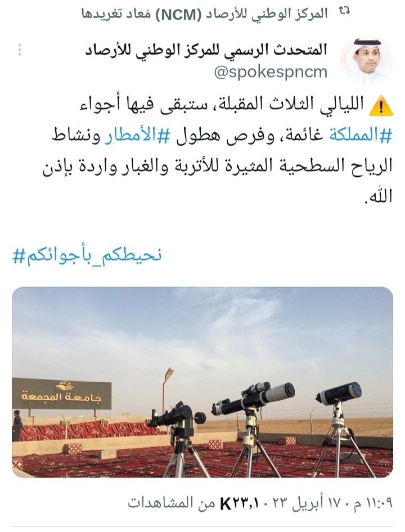Screen dimensions: 405x532
Task: Click the tweet body text paragraph
Action: point(218,151)
